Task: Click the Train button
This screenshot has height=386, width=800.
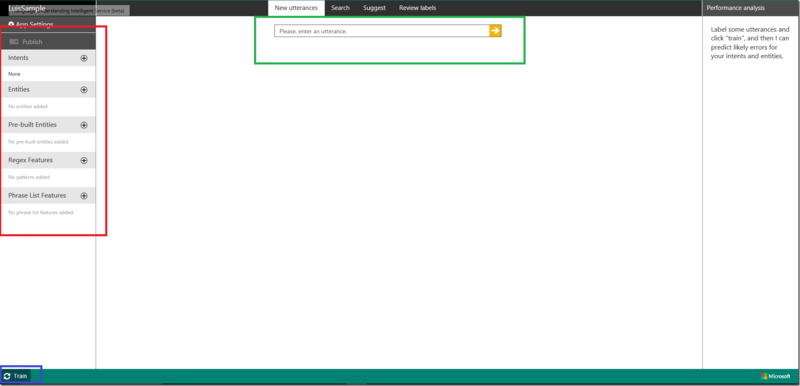Action: point(16,376)
